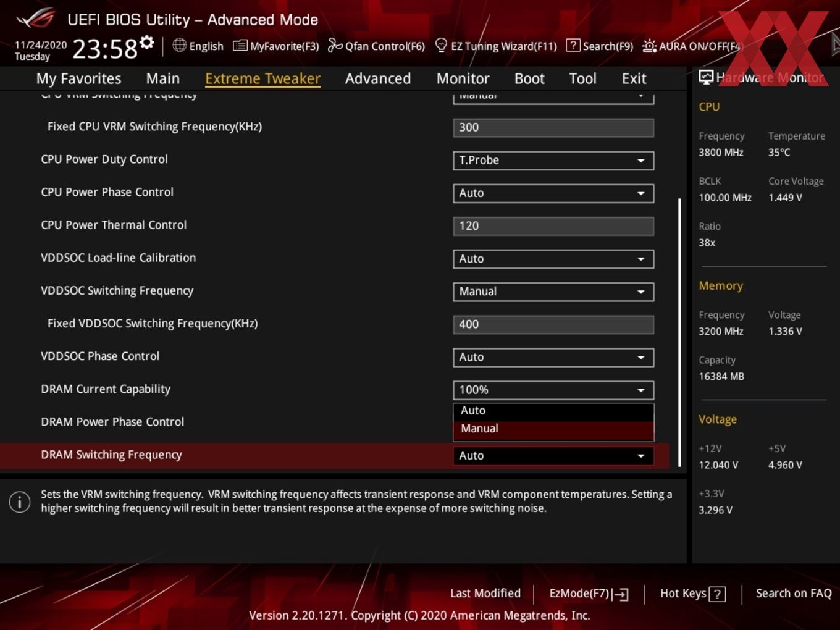Screen dimensions: 840x630
Task: Expand CPU Power Phase Control dropdown
Action: pyautogui.click(x=553, y=193)
